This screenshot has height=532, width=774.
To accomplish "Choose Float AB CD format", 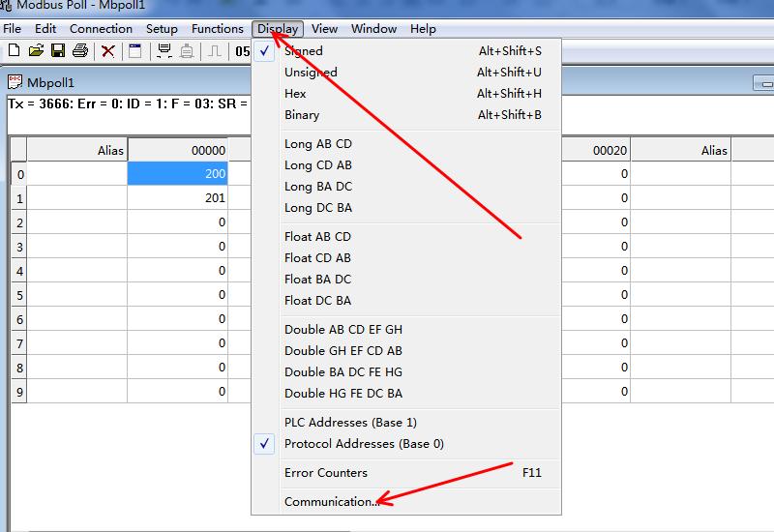I will [x=317, y=237].
